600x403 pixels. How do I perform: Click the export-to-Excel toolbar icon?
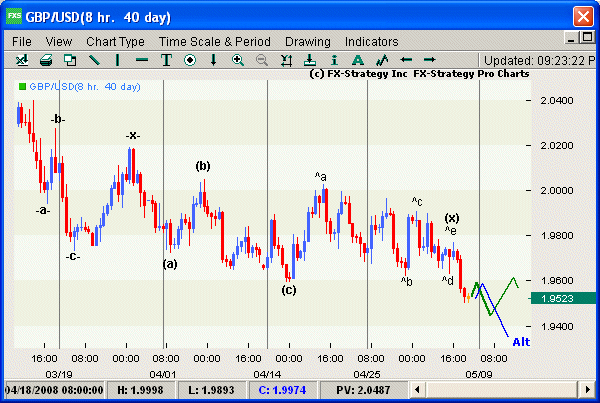(x=22, y=60)
